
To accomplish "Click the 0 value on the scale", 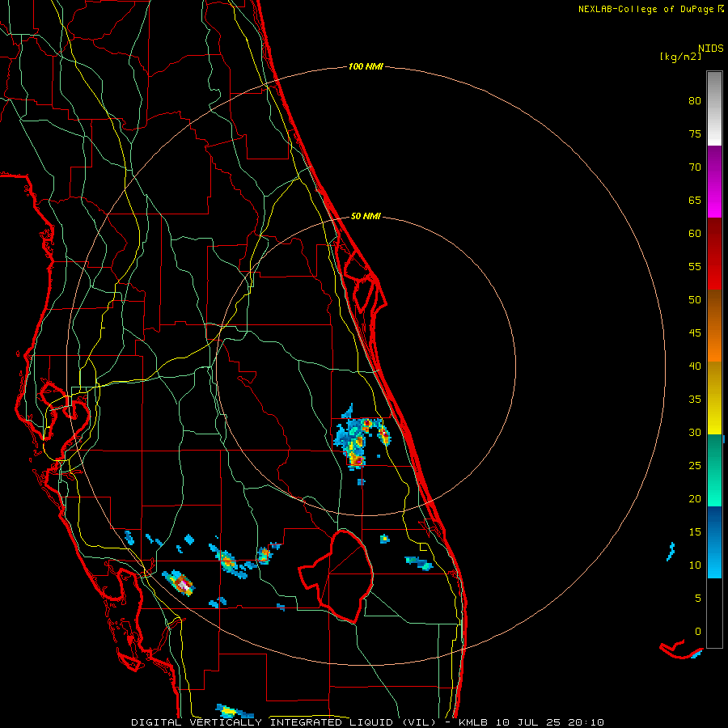I will click(698, 632).
